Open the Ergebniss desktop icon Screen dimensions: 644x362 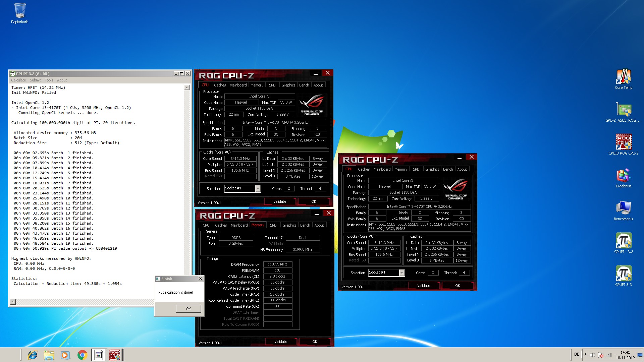[624, 178]
